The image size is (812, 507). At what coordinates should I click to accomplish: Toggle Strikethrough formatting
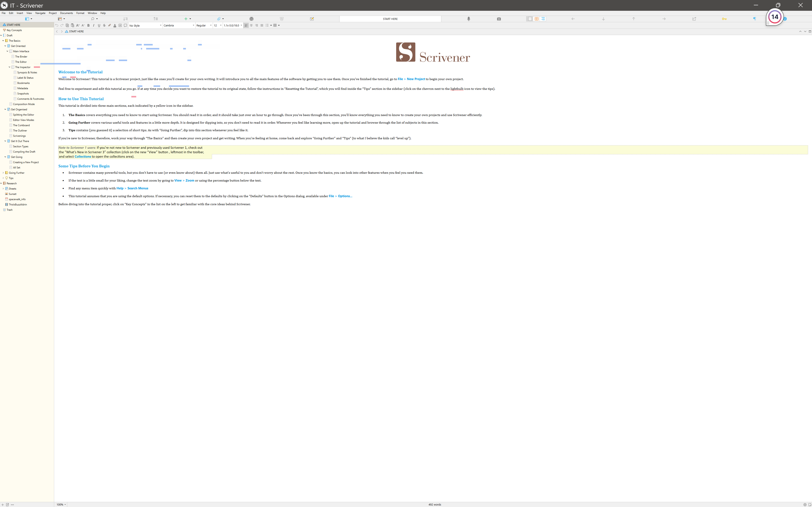click(x=104, y=26)
